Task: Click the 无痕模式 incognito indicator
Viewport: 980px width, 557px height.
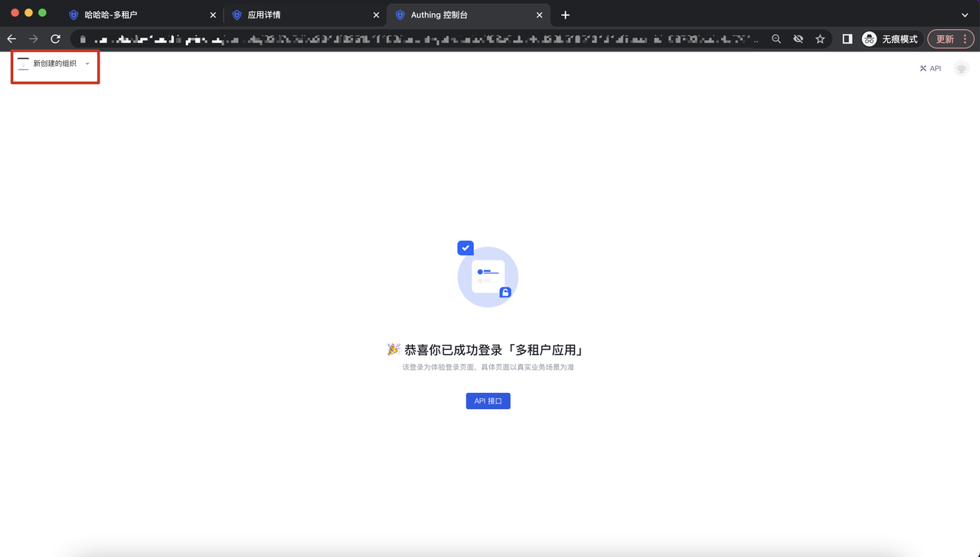Action: [890, 39]
